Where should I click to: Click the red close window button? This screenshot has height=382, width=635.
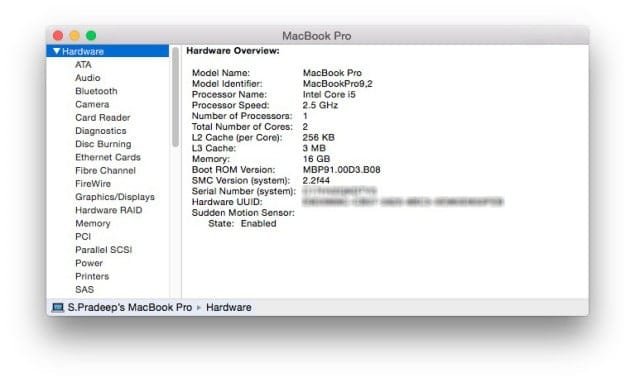pyautogui.click(x=58, y=36)
